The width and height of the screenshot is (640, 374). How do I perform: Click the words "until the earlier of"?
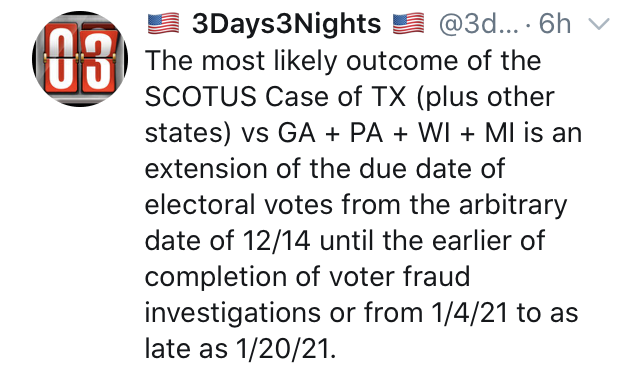coord(432,241)
